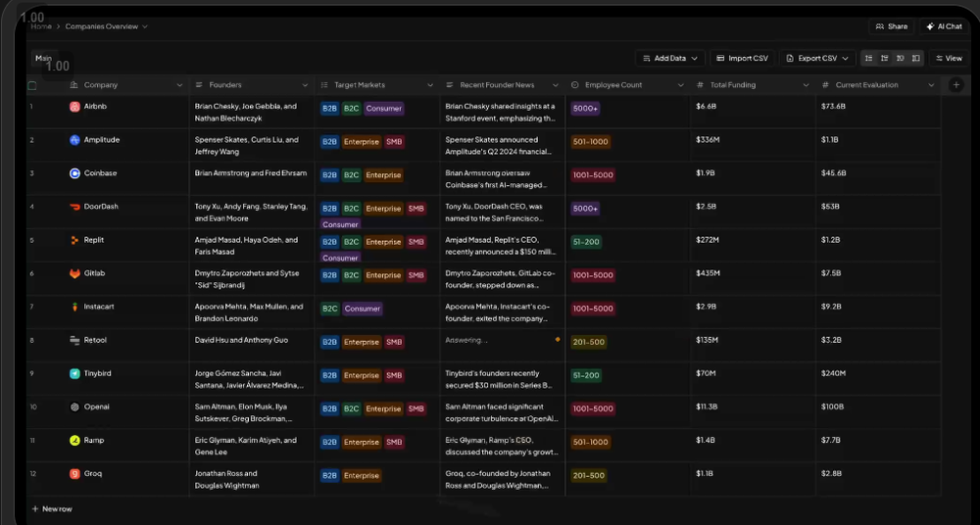This screenshot has height=525, width=980.
Task: Select the cell reading $2.9B
Action: (753, 311)
